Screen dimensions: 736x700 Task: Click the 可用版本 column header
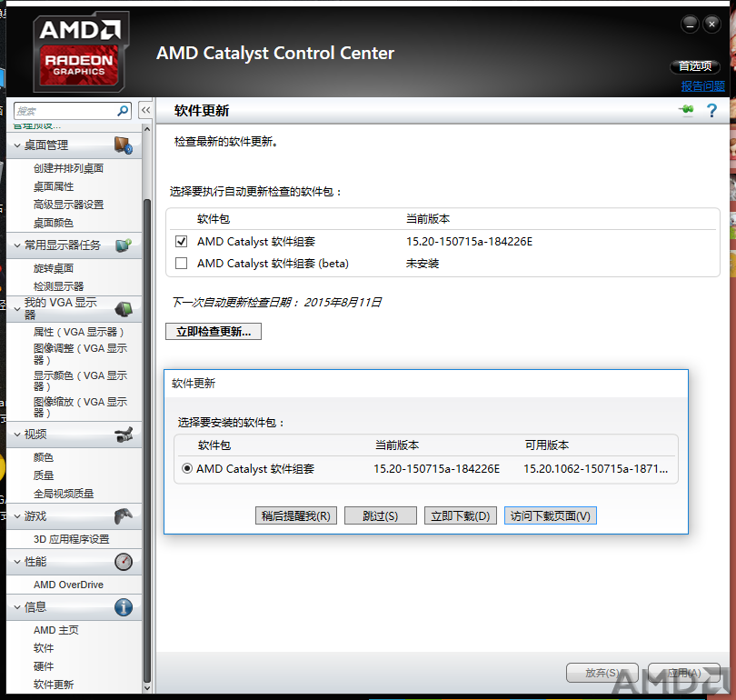point(547,445)
